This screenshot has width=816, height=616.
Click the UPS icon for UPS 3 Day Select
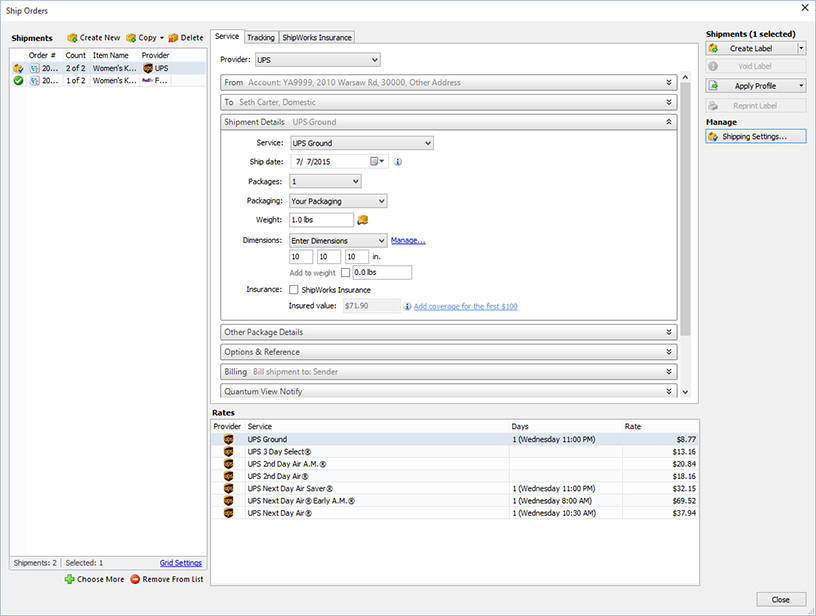pos(228,452)
